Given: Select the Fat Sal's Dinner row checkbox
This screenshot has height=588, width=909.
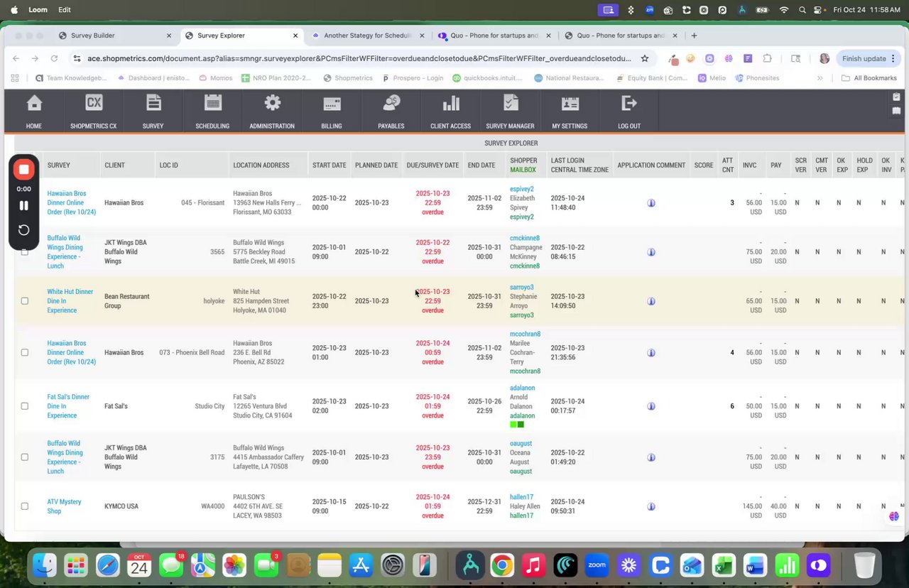Looking at the screenshot, I should (x=24, y=406).
